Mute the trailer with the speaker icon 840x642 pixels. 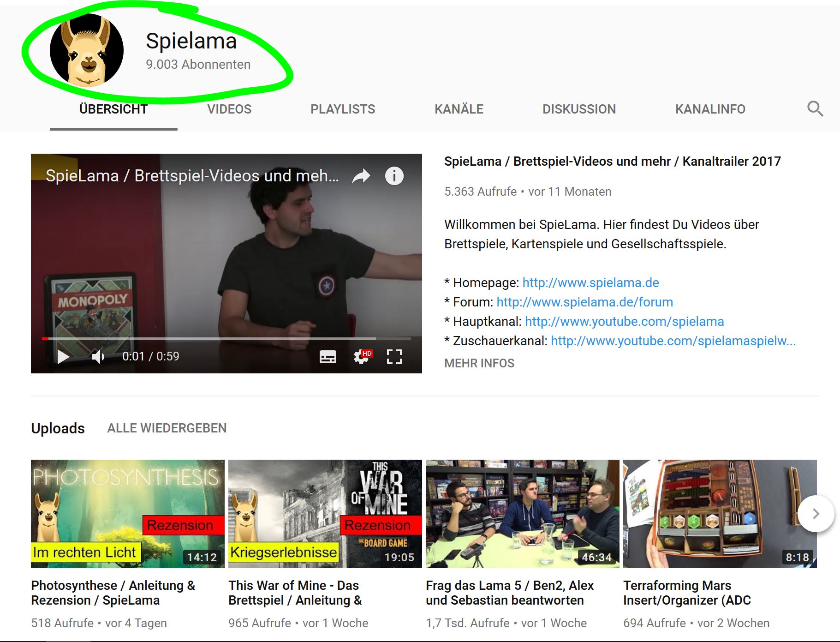tap(98, 356)
